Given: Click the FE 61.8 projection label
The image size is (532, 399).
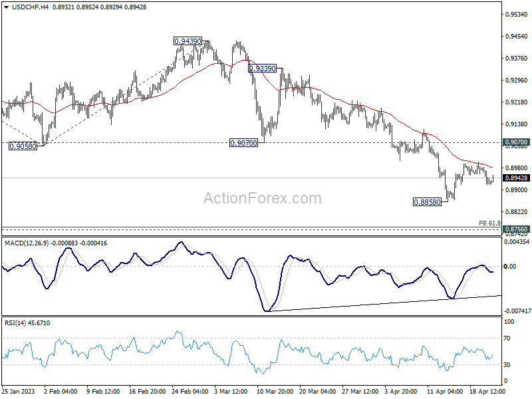Looking at the screenshot, I should click(489, 223).
